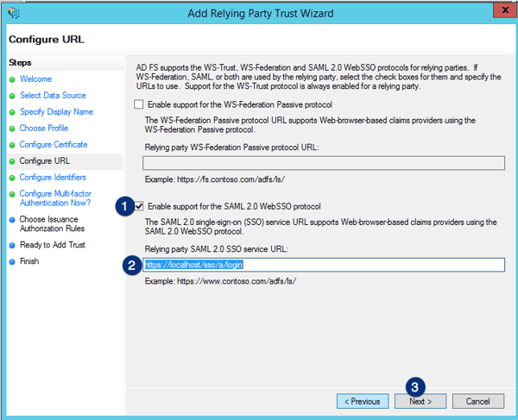518x420 pixels.
Task: Click the green bullet beside Configure Certificate
Action: coord(12,145)
